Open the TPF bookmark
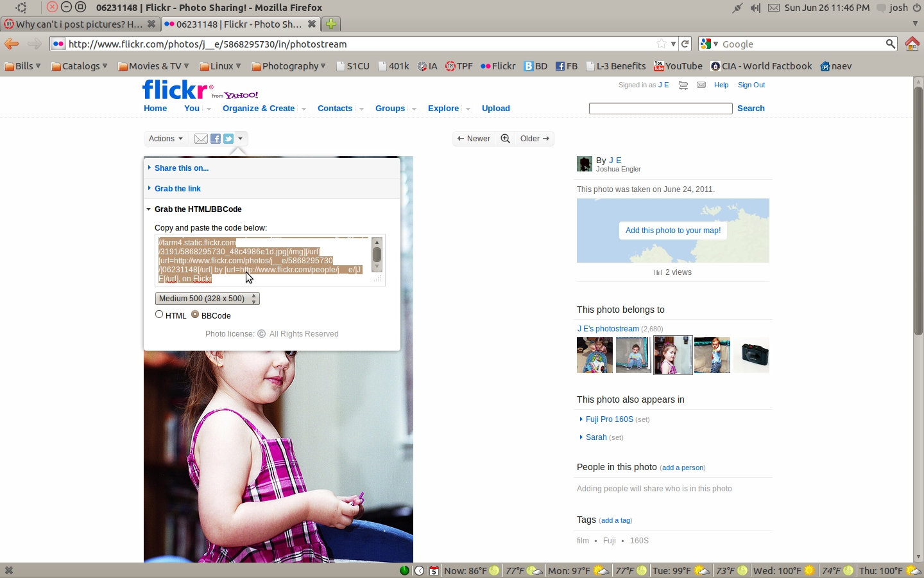 pos(459,66)
